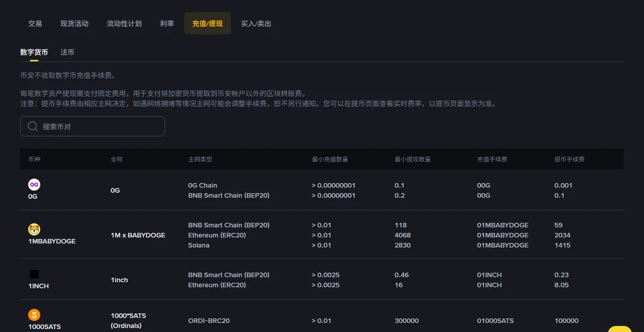Screen dimensions: 644x332
Task: Open the 流动性计划 tab
Action: 124,24
